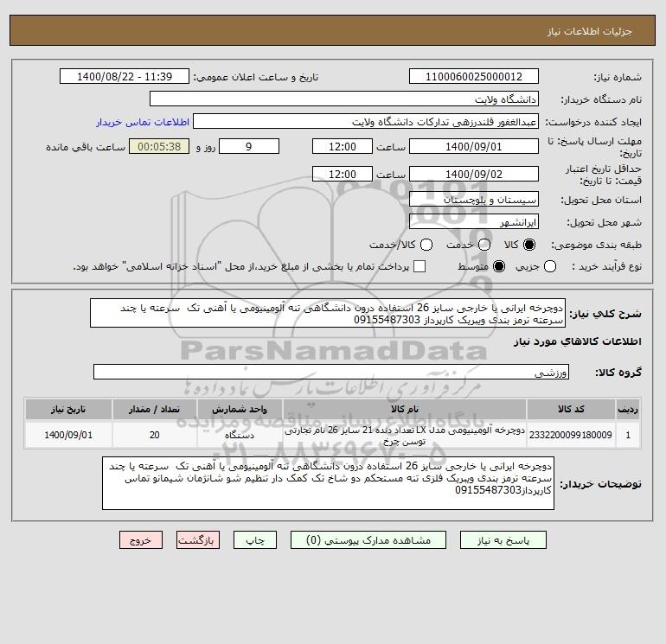666x644 pixels.
Task: Click the ردیف column header
Action: coord(628,409)
